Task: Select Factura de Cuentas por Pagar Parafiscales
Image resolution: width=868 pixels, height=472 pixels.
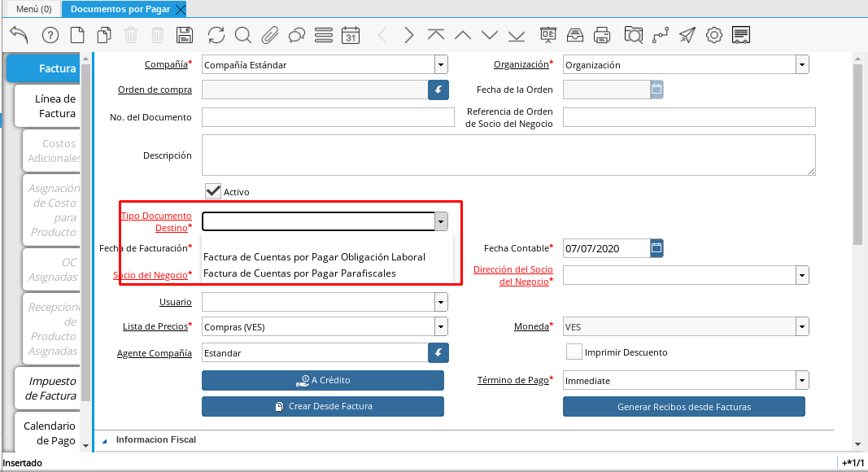Action: [299, 273]
